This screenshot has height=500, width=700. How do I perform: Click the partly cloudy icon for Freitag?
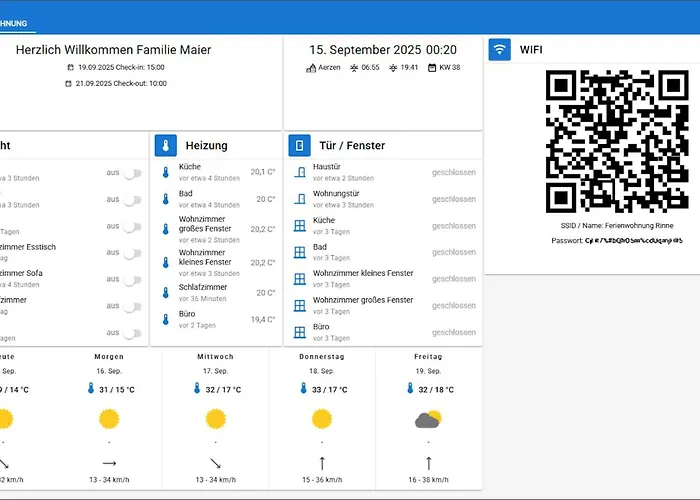(428, 419)
